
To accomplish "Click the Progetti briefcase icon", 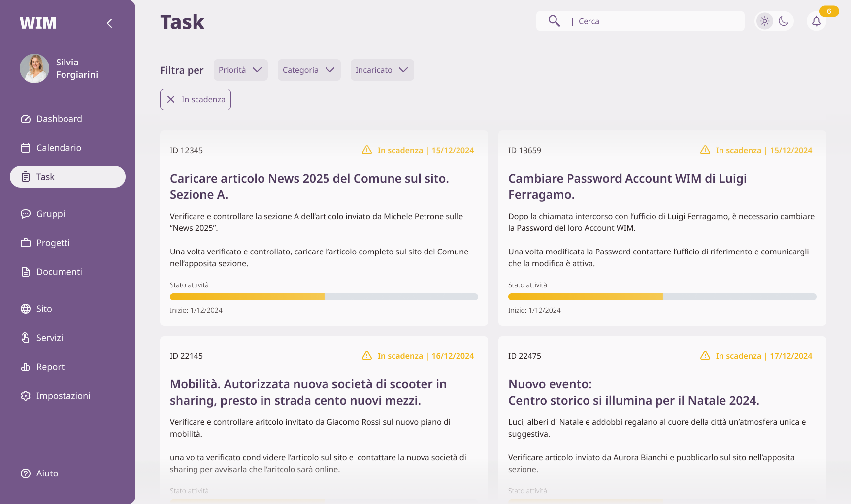I will pos(26,243).
